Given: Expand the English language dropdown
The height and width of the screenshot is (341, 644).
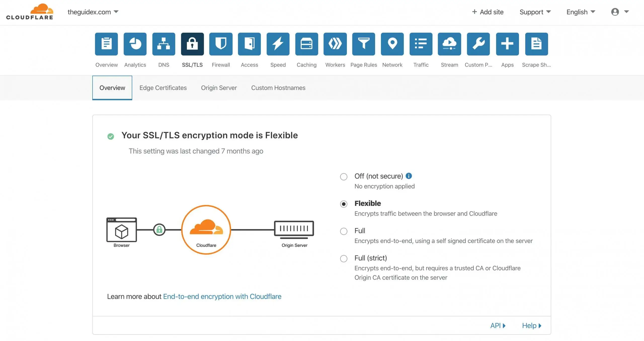Looking at the screenshot, I should coord(581,12).
